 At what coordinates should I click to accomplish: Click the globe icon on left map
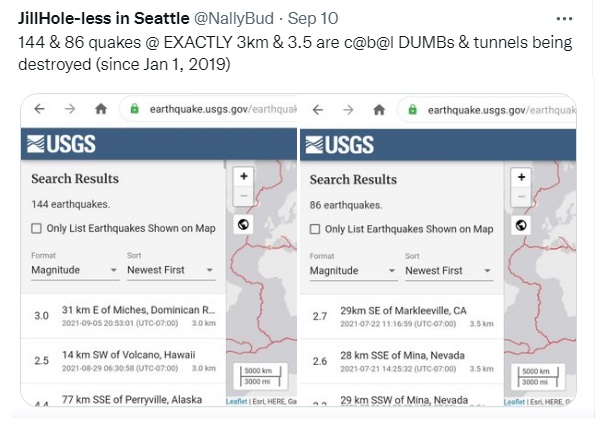click(x=243, y=225)
